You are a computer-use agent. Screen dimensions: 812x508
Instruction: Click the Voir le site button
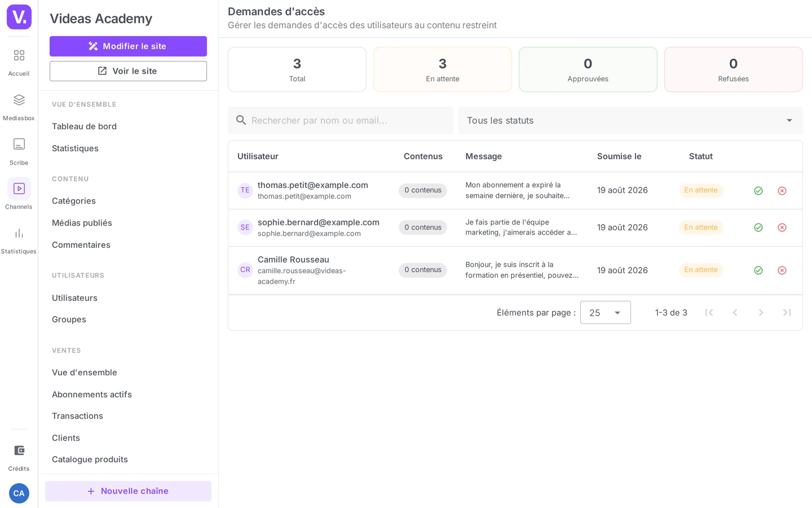tap(128, 71)
